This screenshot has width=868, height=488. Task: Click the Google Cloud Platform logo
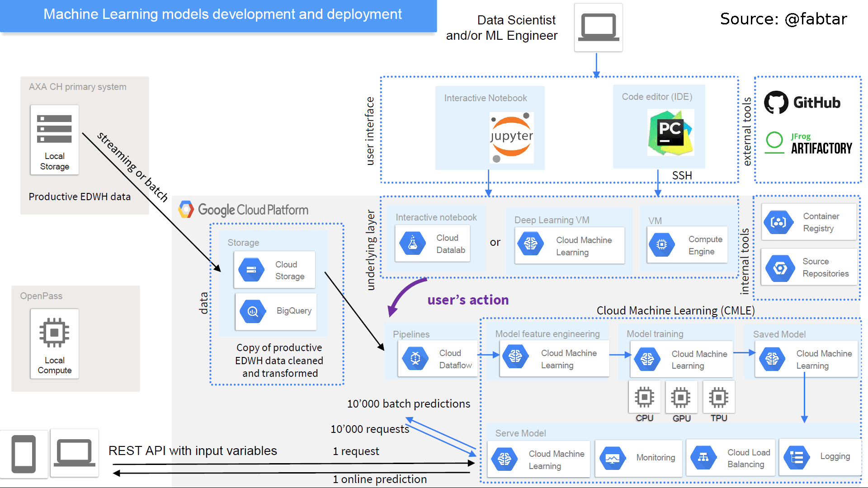point(243,210)
